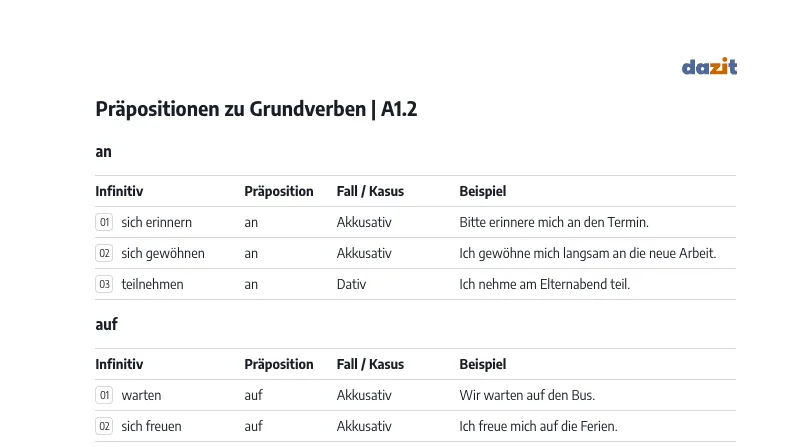Click the Präposition column header in 'an' table
The width and height of the screenshot is (794, 447).
pyautogui.click(x=279, y=191)
